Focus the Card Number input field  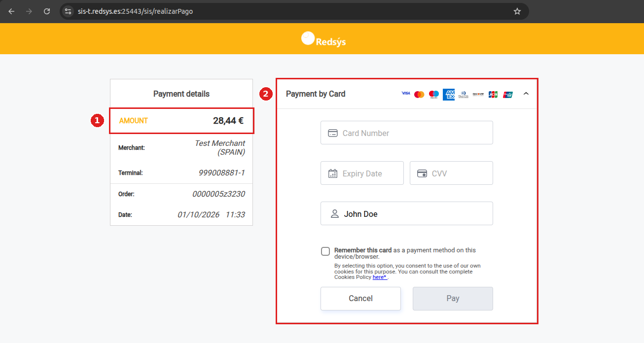coord(407,133)
